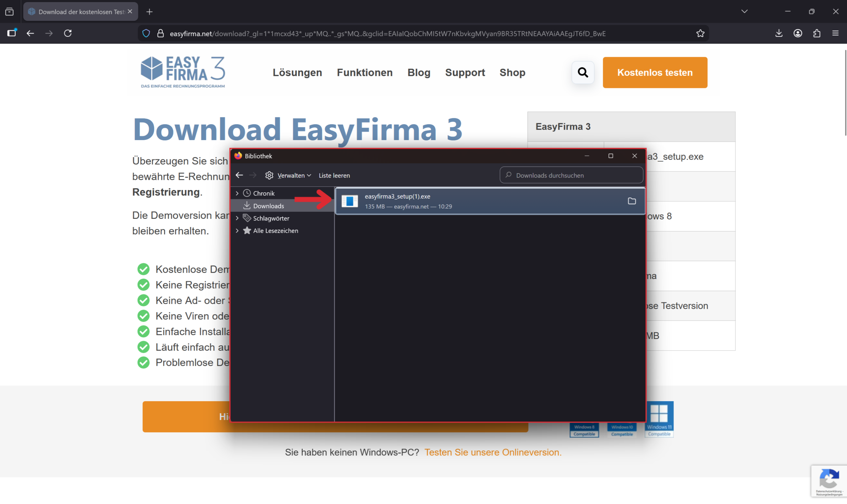
Task: Open the Funktionen navigation menu
Action: [364, 72]
